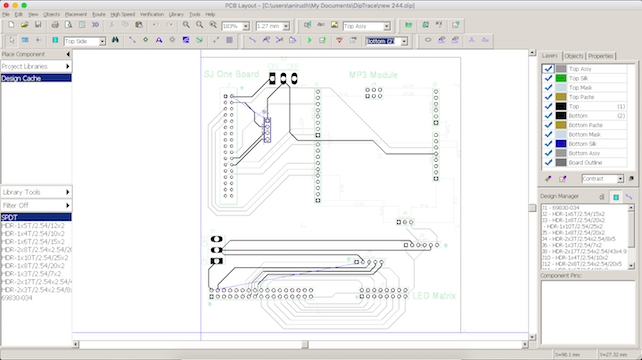Select Design Cache library entry
Screen dimensions: 642x360
pos(36,78)
